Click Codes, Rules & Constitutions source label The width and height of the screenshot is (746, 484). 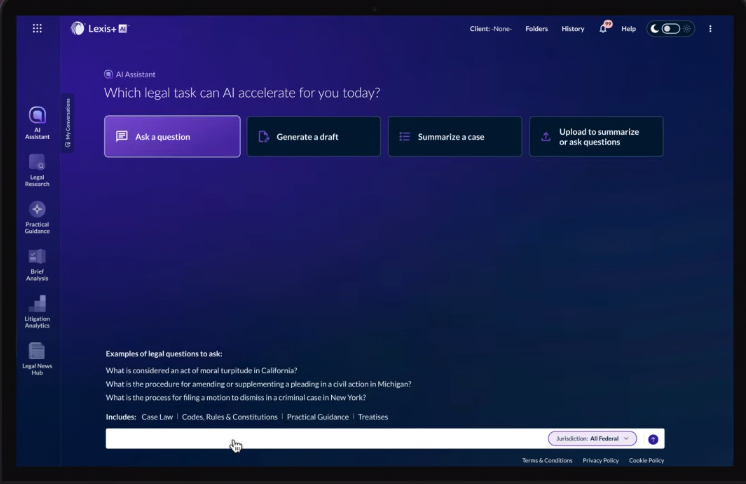pos(229,417)
